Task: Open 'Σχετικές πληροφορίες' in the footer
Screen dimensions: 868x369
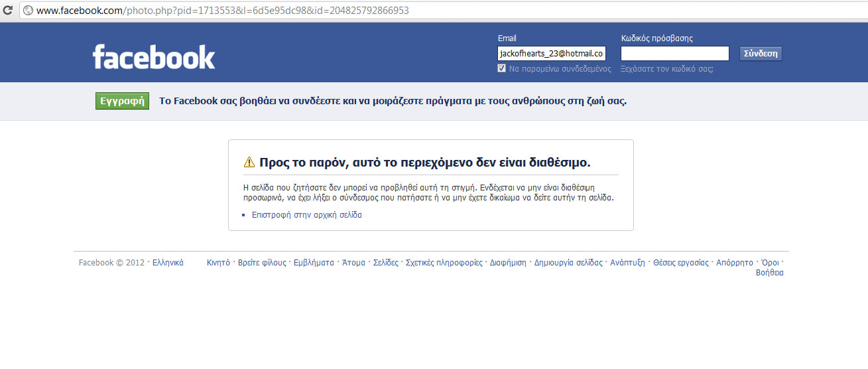Action: (x=444, y=263)
